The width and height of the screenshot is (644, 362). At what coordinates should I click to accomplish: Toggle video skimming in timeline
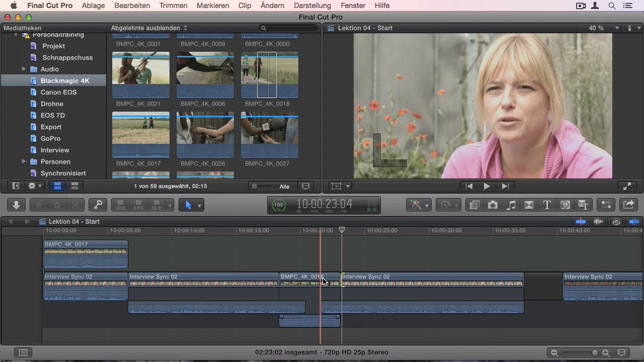[581, 222]
